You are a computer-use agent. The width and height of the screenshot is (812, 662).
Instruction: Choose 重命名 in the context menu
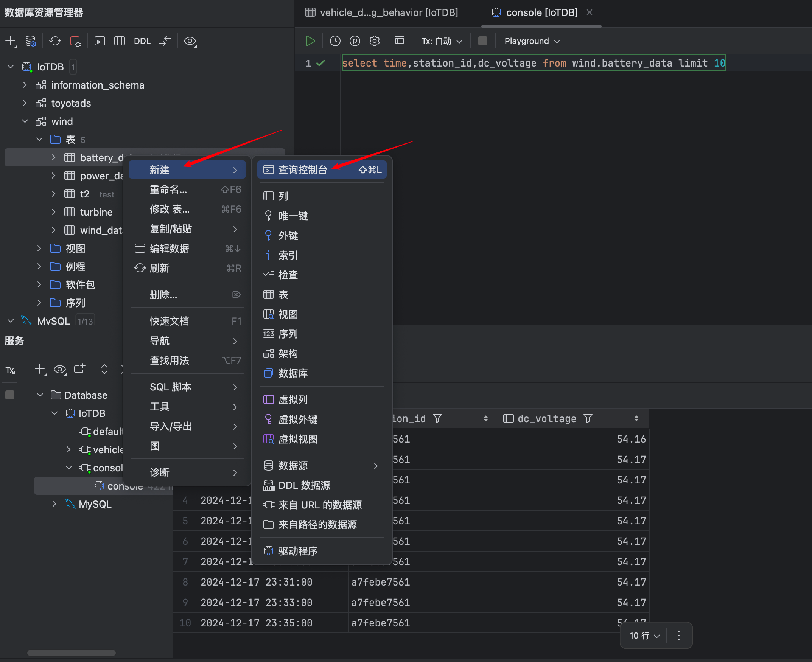click(x=168, y=190)
